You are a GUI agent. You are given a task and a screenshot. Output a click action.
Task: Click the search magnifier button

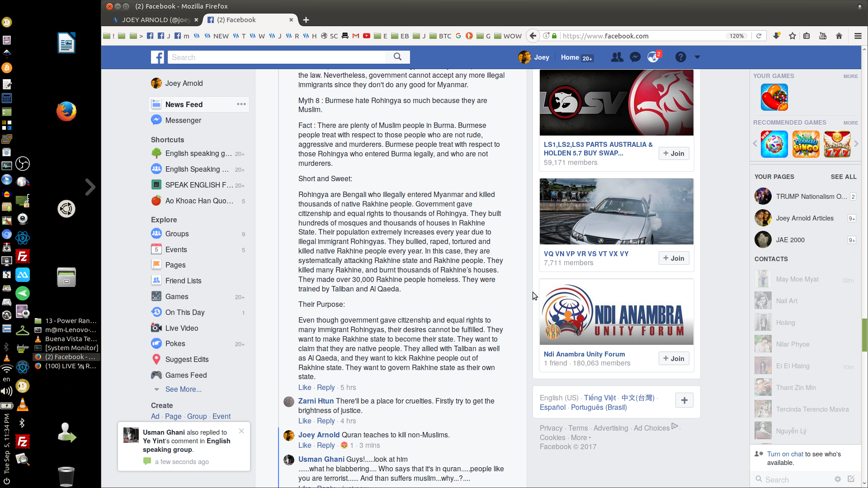point(397,57)
